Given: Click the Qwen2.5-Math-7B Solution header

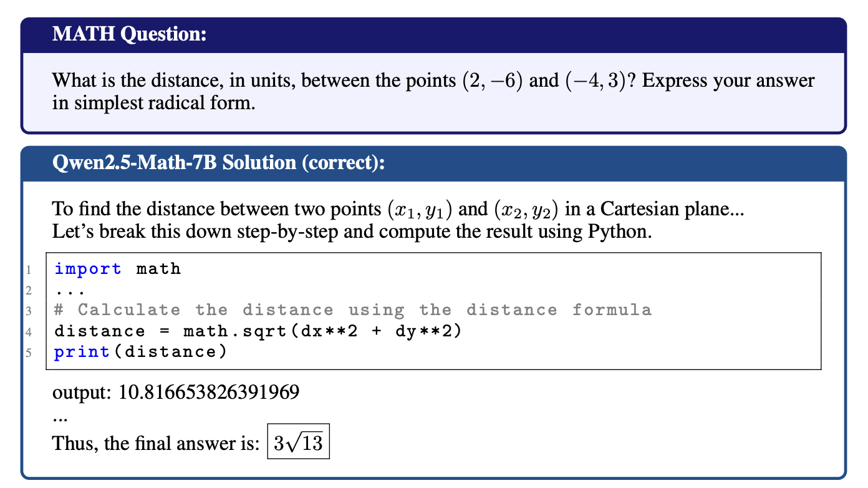Looking at the screenshot, I should click(218, 162).
